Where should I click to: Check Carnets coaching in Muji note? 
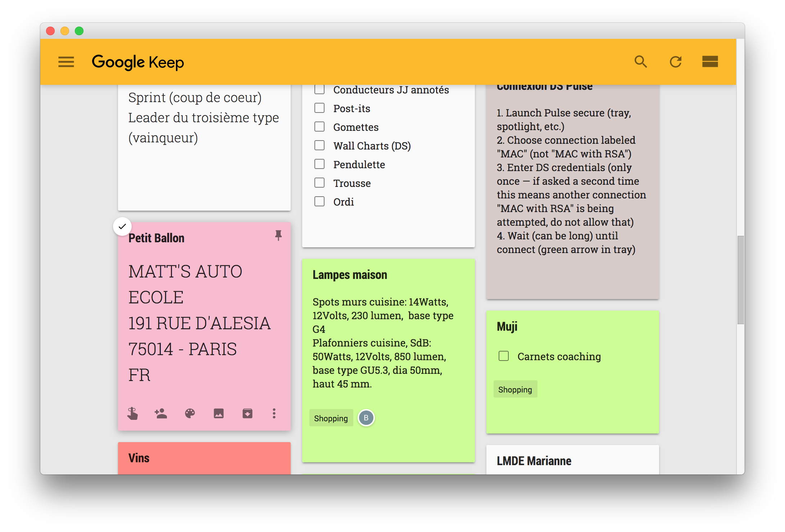504,356
